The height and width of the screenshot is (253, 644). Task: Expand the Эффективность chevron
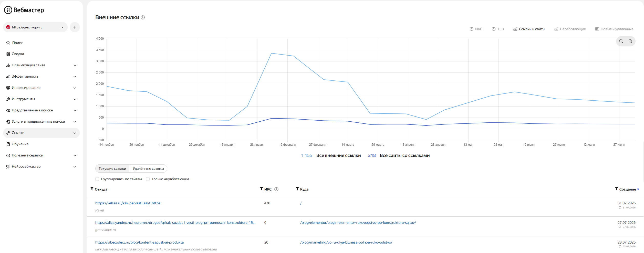tap(75, 77)
